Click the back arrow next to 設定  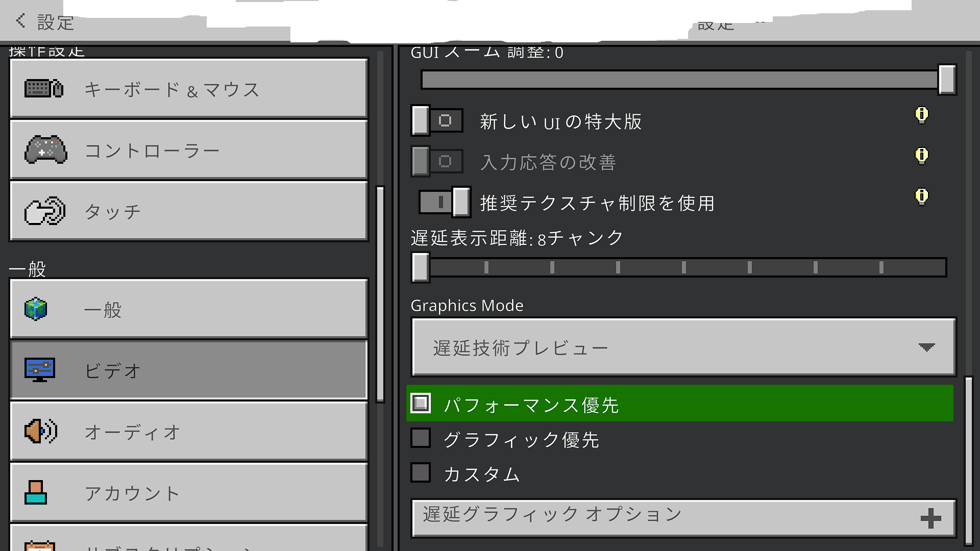coord(20,21)
